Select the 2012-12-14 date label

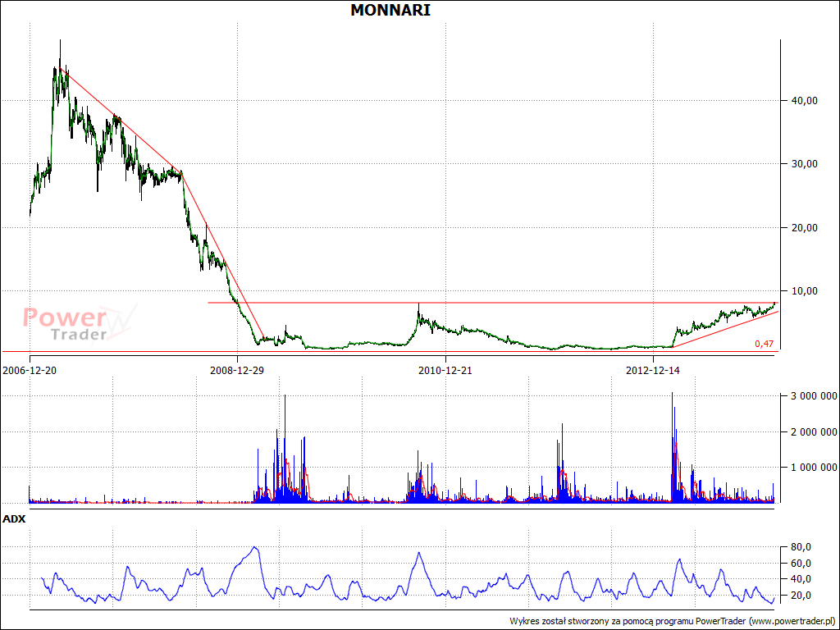[653, 371]
